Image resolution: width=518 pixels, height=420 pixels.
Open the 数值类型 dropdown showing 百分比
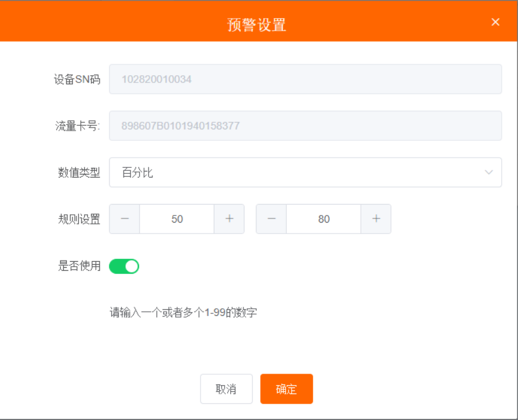(305, 172)
